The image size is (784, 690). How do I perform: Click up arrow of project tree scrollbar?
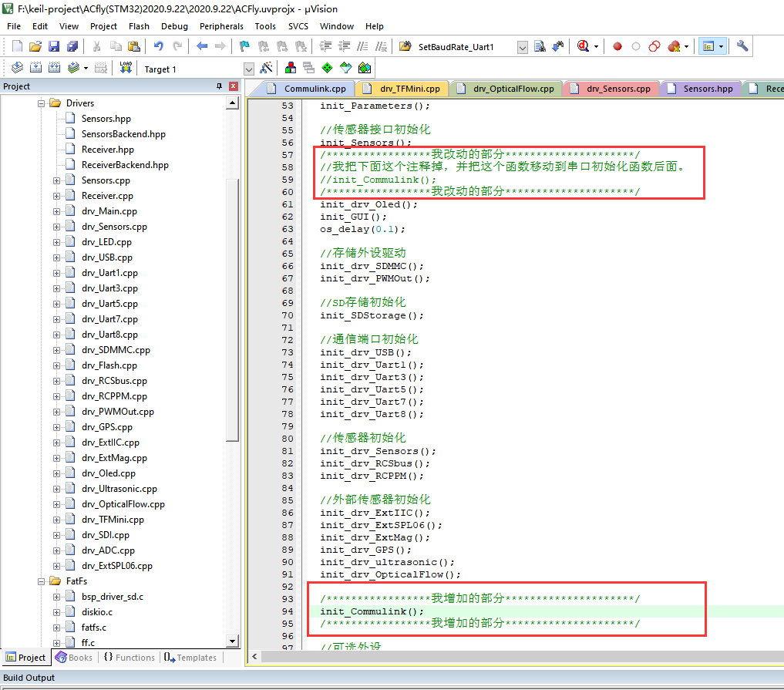tap(232, 103)
